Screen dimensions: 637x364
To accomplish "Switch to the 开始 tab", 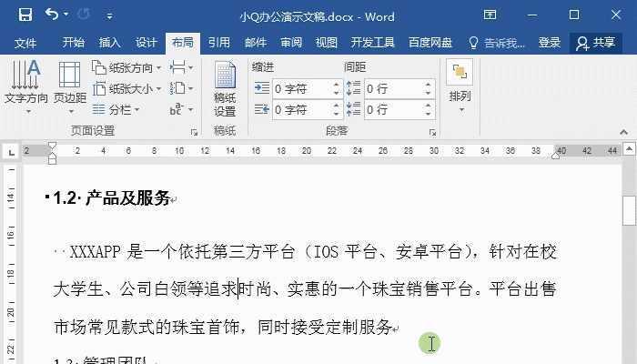I will coord(73,43).
